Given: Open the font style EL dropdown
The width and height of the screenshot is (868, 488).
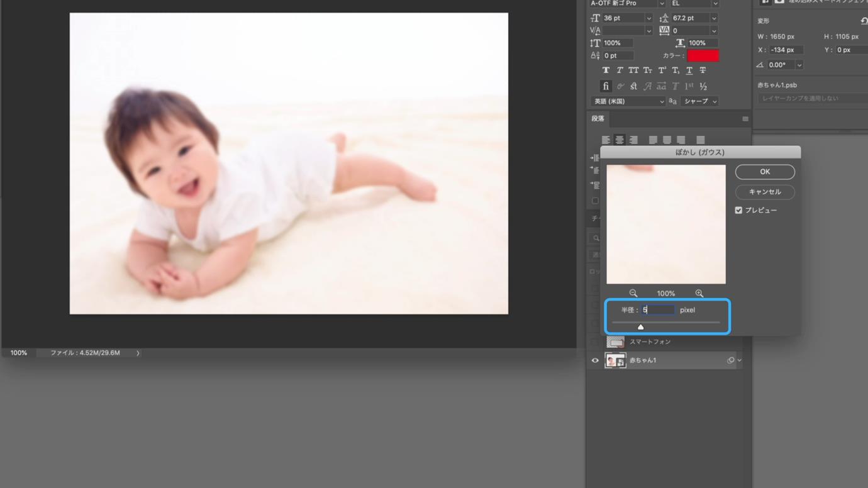Looking at the screenshot, I should click(715, 4).
